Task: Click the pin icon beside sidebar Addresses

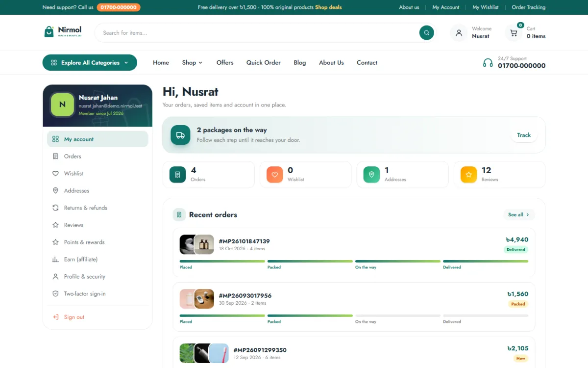Action: tap(55, 190)
